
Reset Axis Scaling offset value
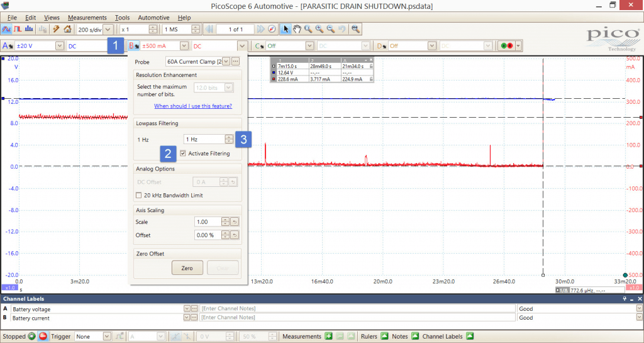point(234,235)
